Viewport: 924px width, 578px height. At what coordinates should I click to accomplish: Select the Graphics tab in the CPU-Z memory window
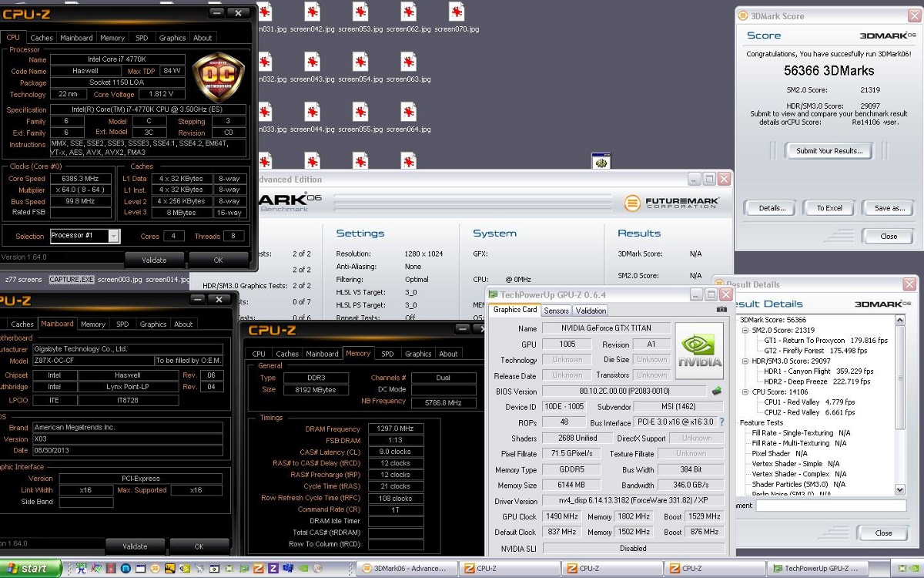click(x=418, y=354)
